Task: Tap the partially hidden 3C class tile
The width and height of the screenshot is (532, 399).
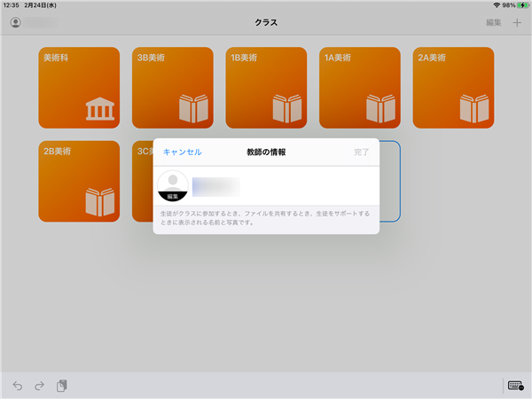Action: [143, 181]
